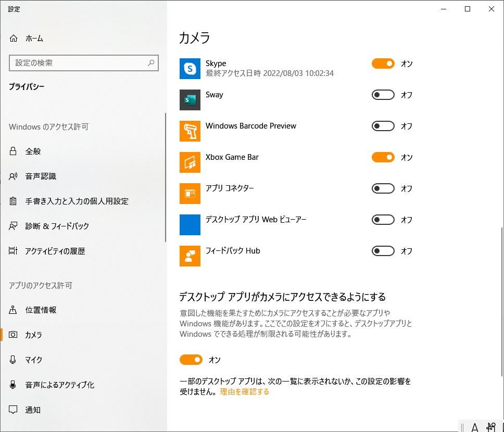Click in the 設定の検索 search box
This screenshot has height=432, width=504.
coord(84,62)
